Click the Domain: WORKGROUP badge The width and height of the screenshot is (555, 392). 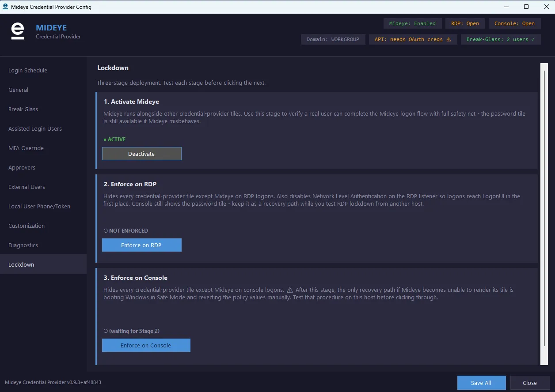click(x=333, y=39)
